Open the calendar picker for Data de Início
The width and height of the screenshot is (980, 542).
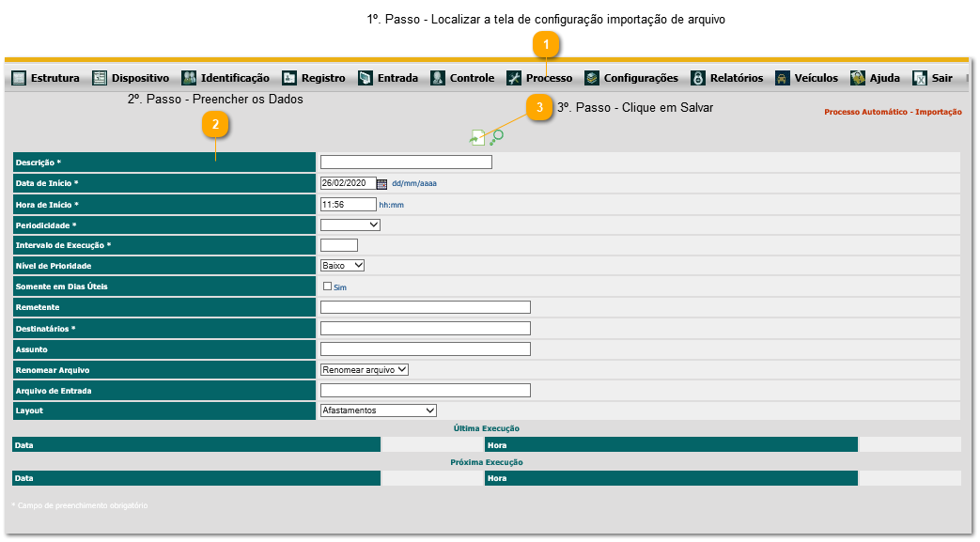pyautogui.click(x=381, y=184)
